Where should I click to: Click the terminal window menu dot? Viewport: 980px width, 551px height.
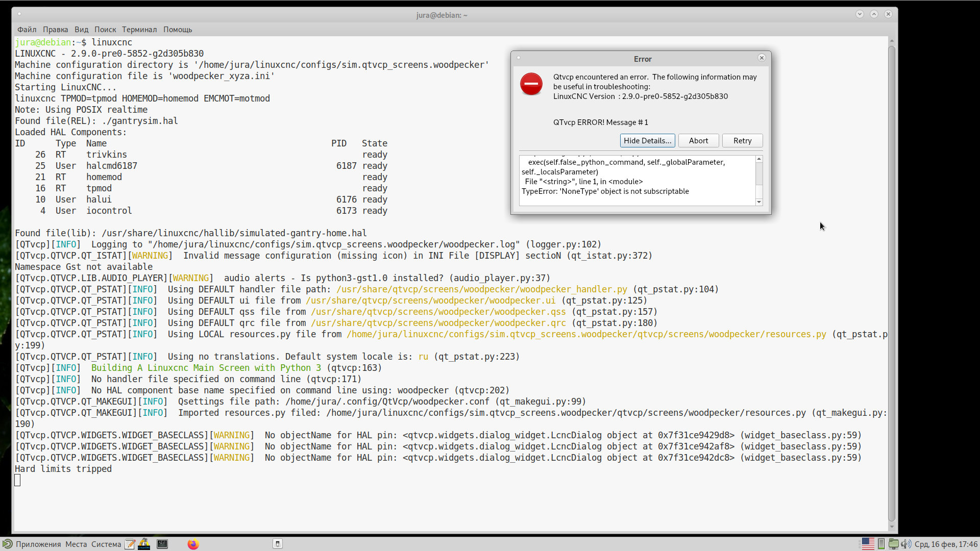pos(19,14)
